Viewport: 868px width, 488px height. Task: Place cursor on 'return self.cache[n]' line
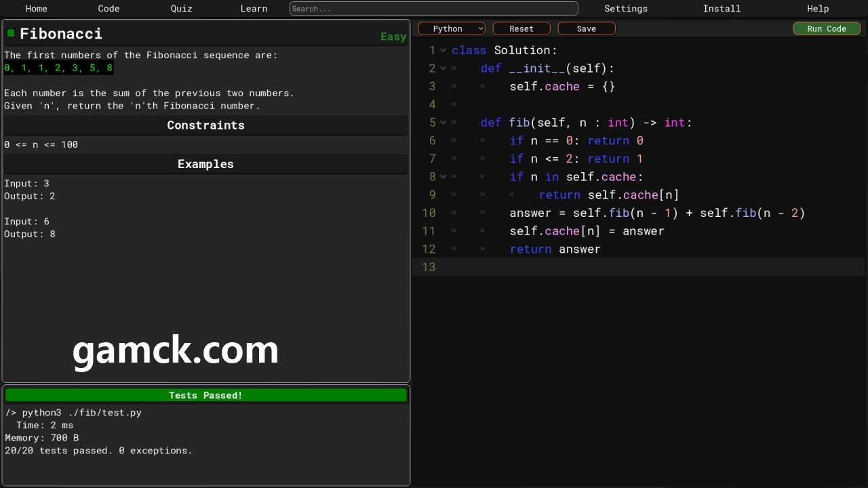coord(609,195)
